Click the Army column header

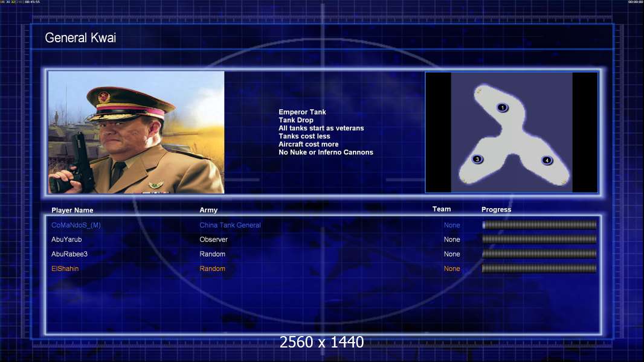pyautogui.click(x=208, y=210)
